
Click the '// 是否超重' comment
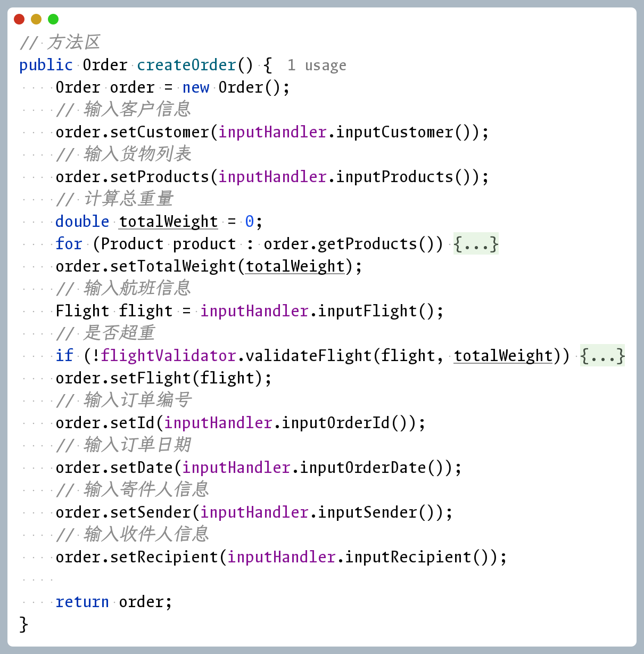(x=105, y=333)
